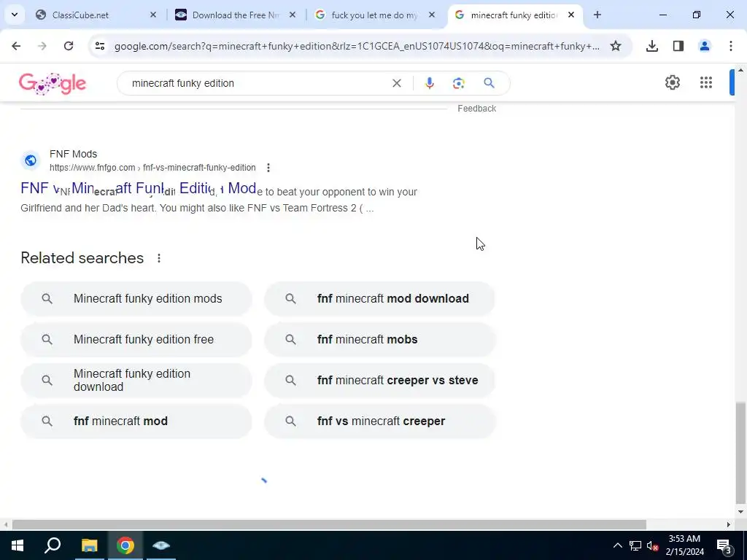Viewport: 747px width, 560px height.
Task: Search fnf minecraft mod download
Action: click(x=379, y=298)
